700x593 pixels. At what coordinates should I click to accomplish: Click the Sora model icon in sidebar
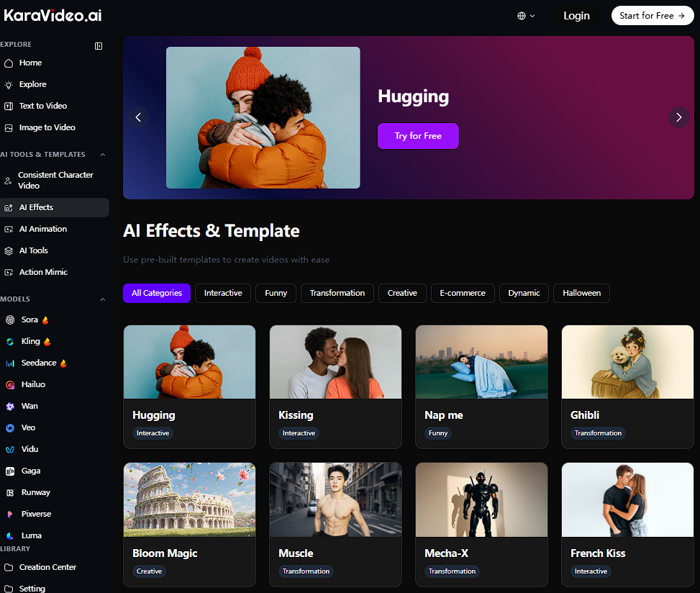pos(9,320)
